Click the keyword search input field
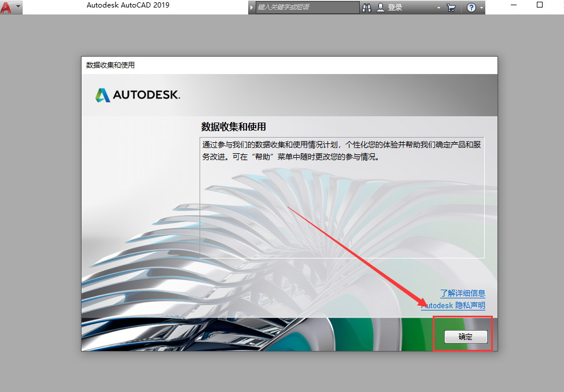The width and height of the screenshot is (564, 392). (x=307, y=8)
